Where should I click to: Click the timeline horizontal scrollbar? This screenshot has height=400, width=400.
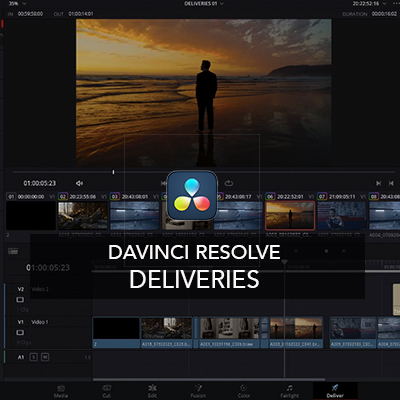point(209,379)
